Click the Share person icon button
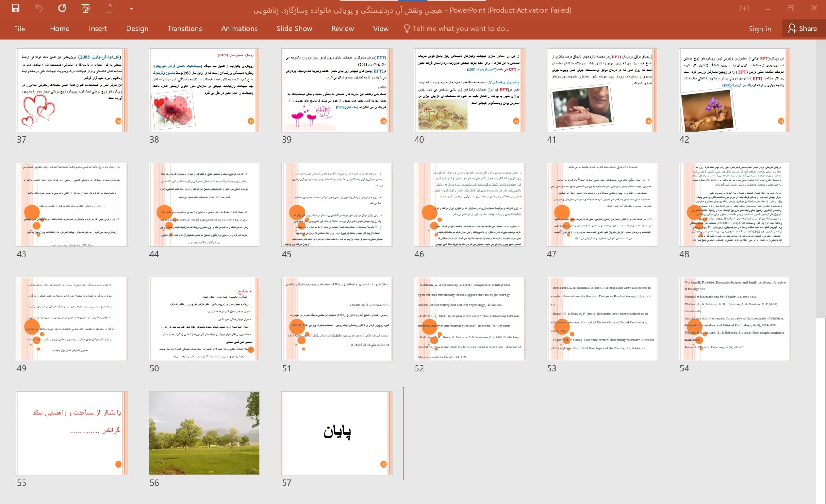The image size is (826, 504). click(x=802, y=28)
